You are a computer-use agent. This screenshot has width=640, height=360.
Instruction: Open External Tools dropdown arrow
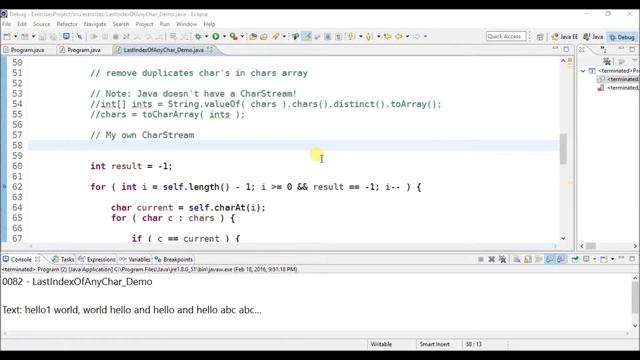tap(242, 36)
